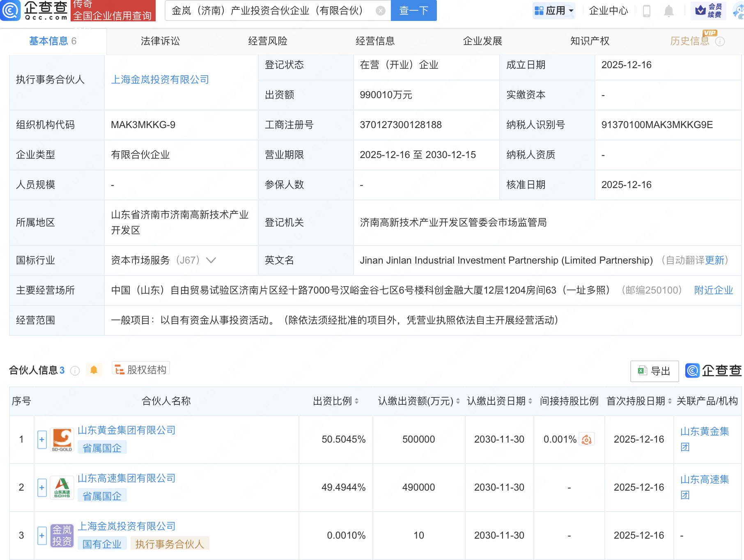Click equity penetration icon beside 0.001%

pos(586,439)
